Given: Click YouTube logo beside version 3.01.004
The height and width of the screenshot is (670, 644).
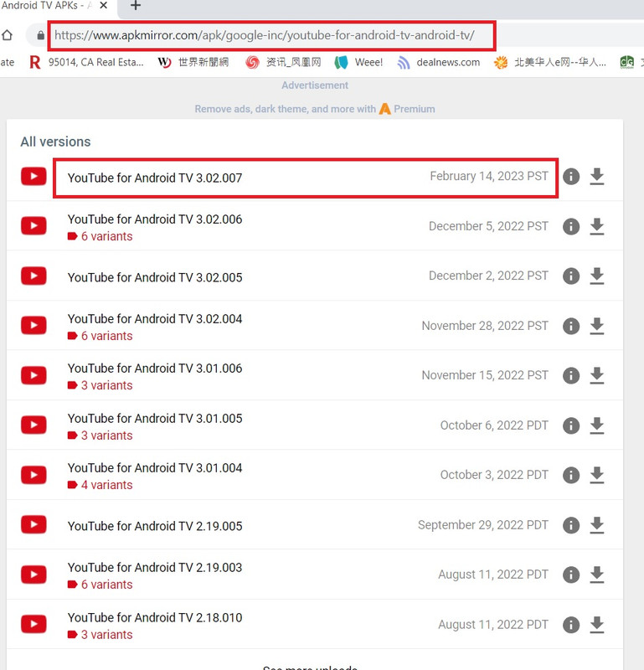Looking at the screenshot, I should [x=33, y=475].
